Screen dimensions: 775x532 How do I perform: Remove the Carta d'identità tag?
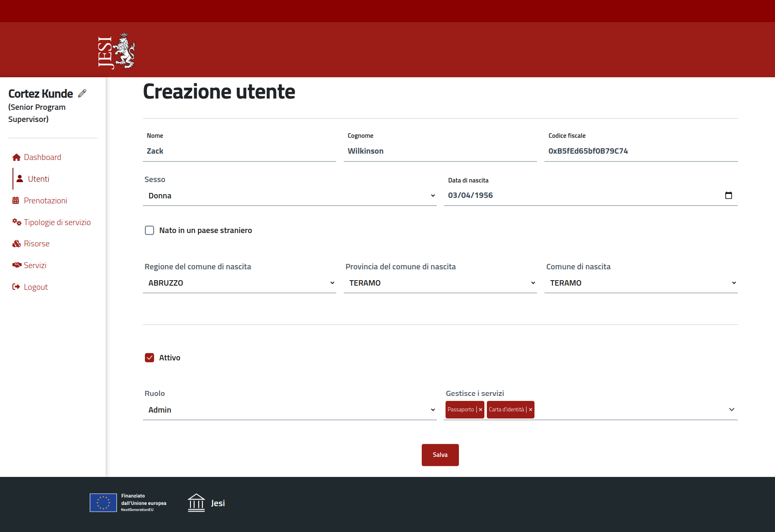[530, 410]
